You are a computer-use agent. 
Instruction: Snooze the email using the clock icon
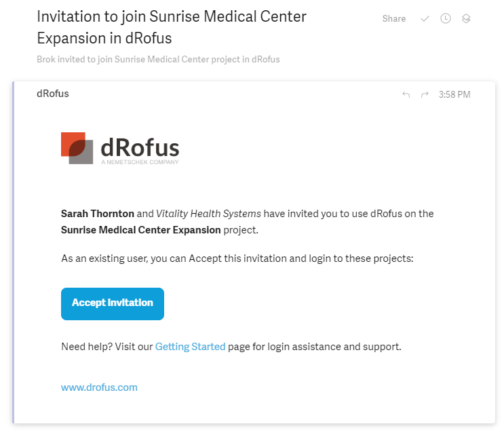pos(445,19)
